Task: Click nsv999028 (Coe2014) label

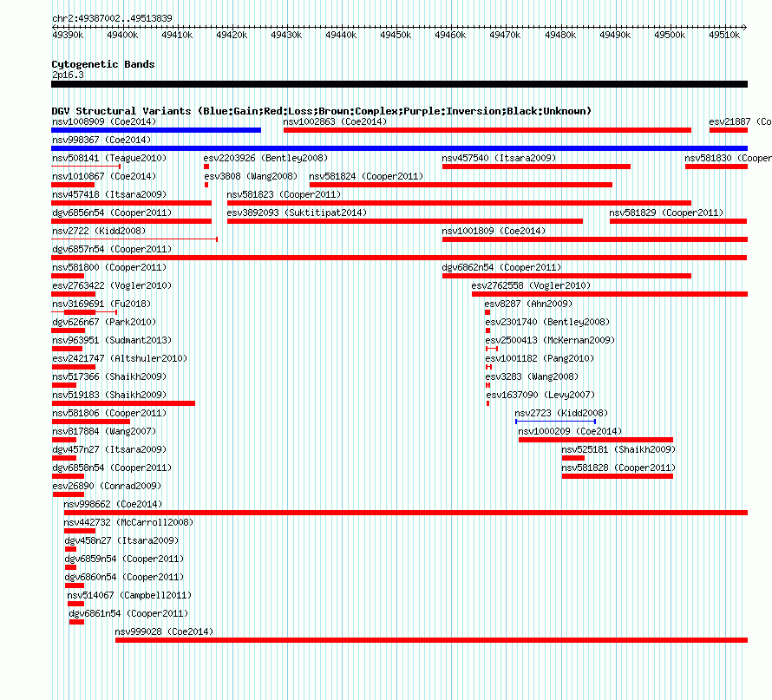Action: [164, 631]
